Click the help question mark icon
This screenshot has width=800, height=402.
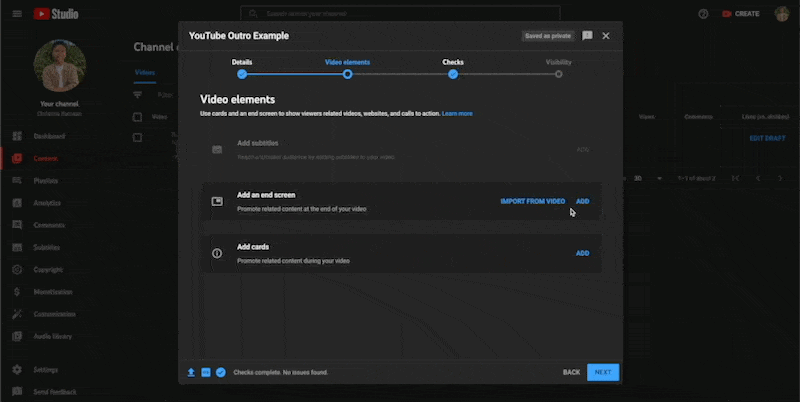point(703,14)
